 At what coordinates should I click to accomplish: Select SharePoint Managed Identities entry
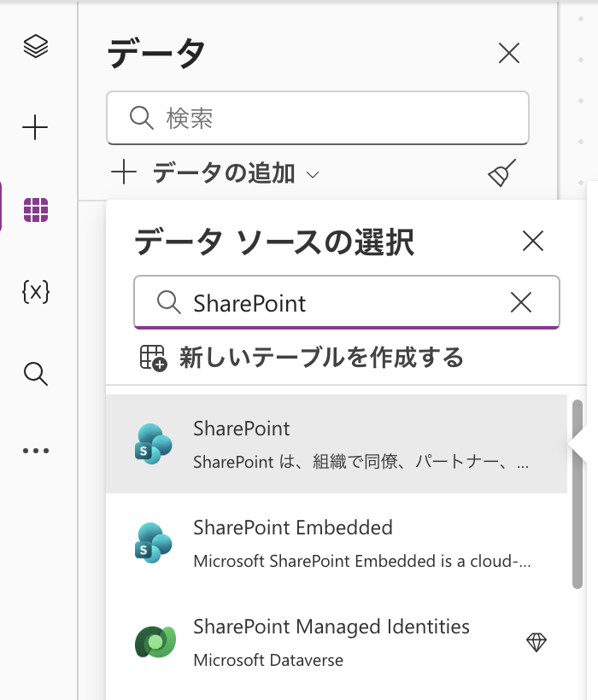pos(337,642)
